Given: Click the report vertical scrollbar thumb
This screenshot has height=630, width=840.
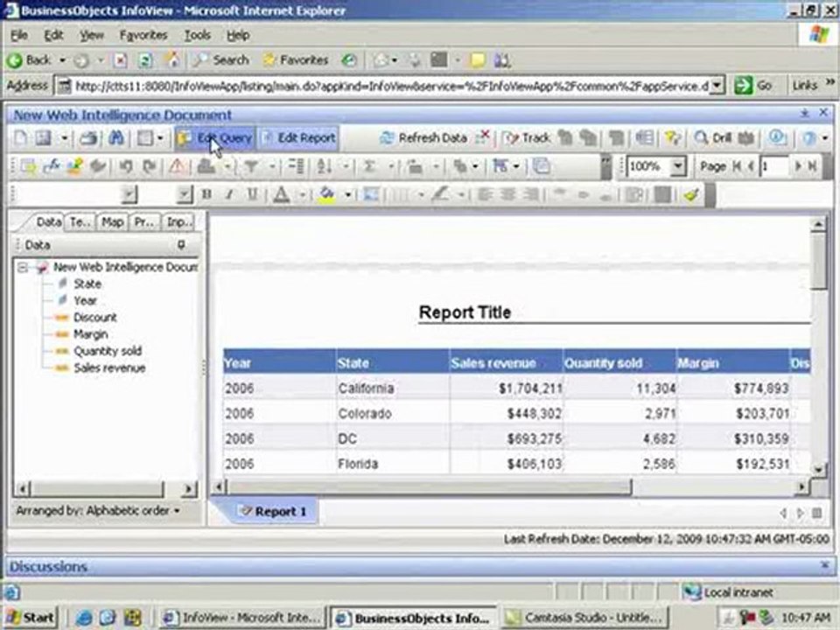Looking at the screenshot, I should pyautogui.click(x=819, y=262).
